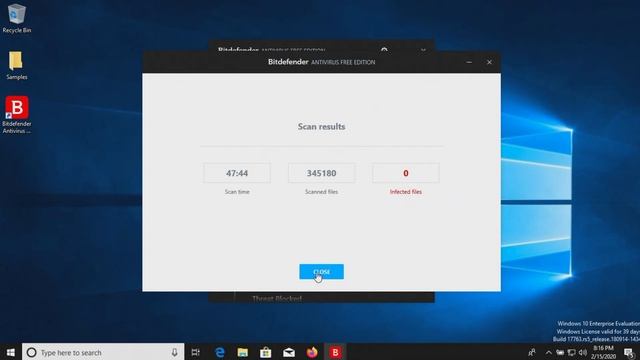Image resolution: width=640 pixels, height=360 pixels.
Task: Open the network status tray icon
Action: point(571,352)
